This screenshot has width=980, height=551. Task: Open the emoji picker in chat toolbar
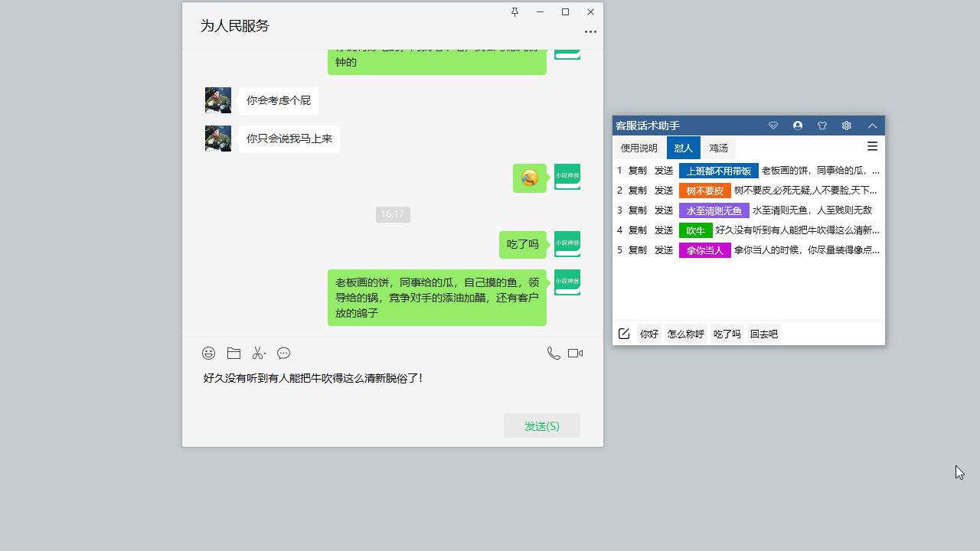208,353
